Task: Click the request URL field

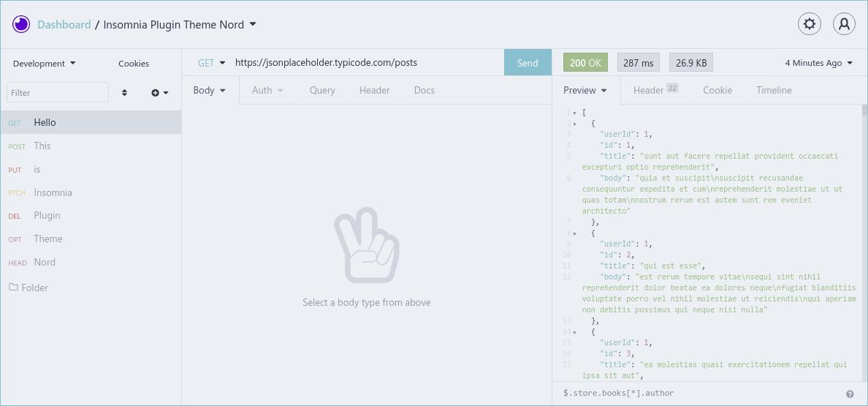Action: [365, 63]
